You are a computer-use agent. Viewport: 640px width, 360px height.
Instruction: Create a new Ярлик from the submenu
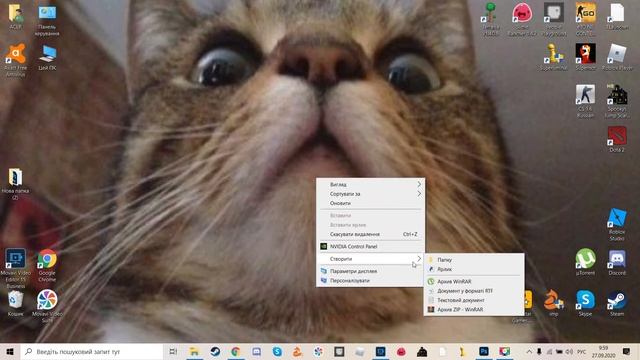pos(474,269)
